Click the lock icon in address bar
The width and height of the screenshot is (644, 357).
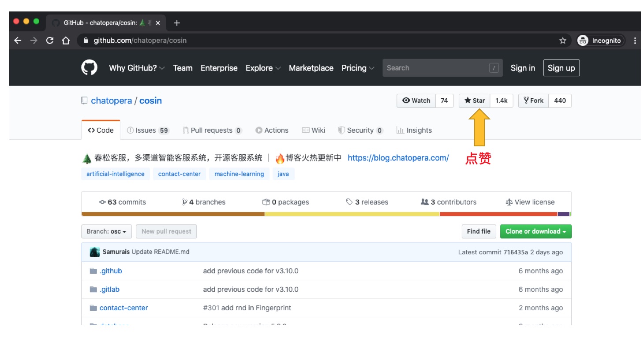pyautogui.click(x=86, y=41)
